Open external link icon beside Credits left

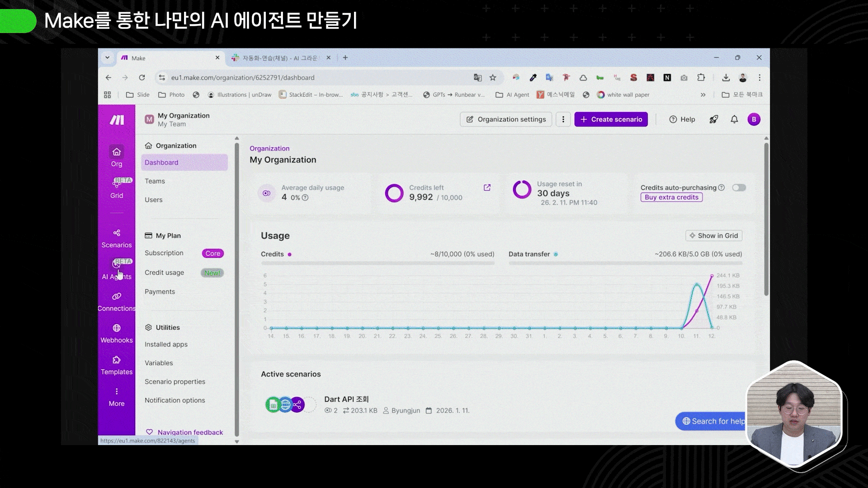pyautogui.click(x=487, y=188)
